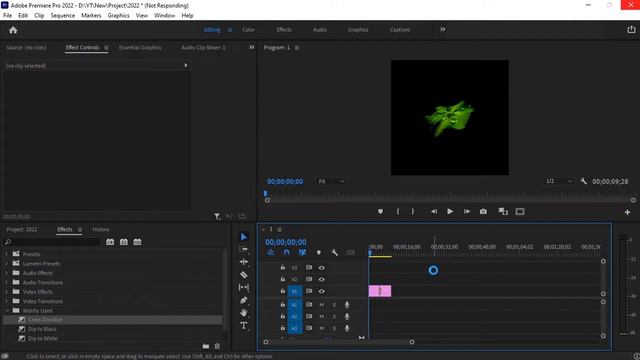Select the Selection tool arrow
Image resolution: width=640 pixels, height=360 pixels.
coord(244,237)
